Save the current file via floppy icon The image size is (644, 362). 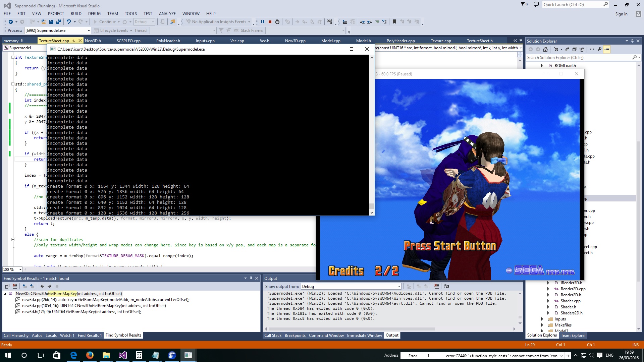(51, 22)
